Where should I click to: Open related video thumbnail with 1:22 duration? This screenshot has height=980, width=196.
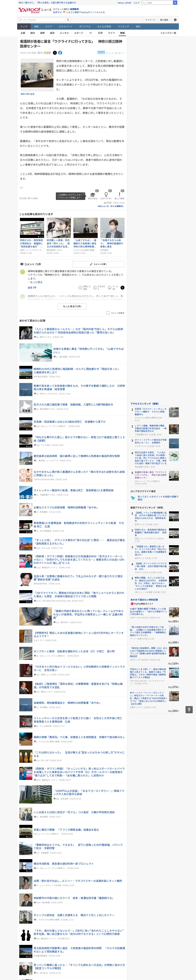[32, 228]
